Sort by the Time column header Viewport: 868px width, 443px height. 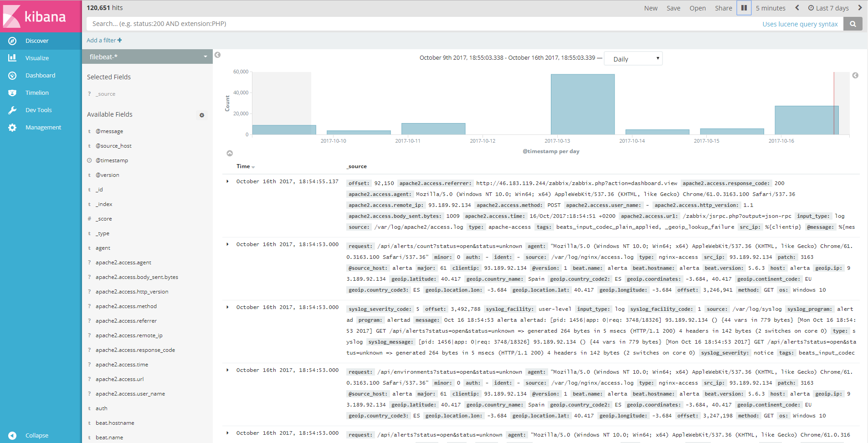pos(246,166)
